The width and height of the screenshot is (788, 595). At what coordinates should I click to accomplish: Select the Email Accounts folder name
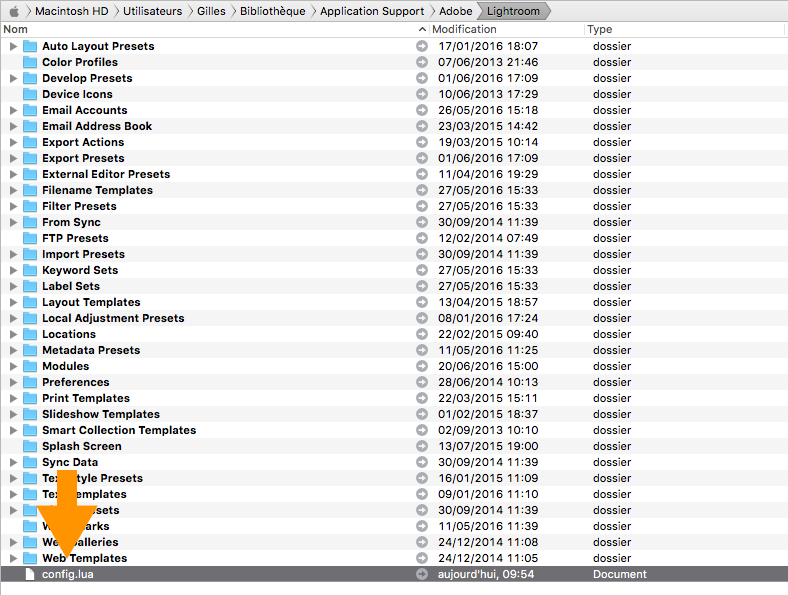click(84, 110)
